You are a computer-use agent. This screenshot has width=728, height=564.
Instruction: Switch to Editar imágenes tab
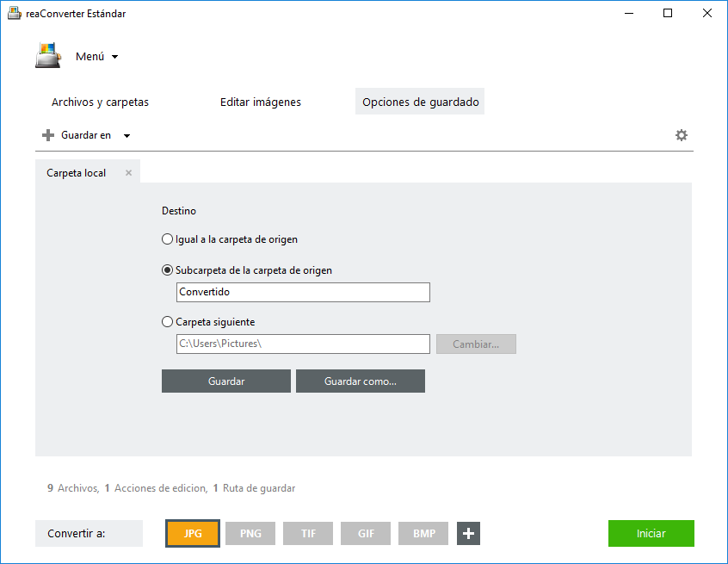pyautogui.click(x=261, y=102)
